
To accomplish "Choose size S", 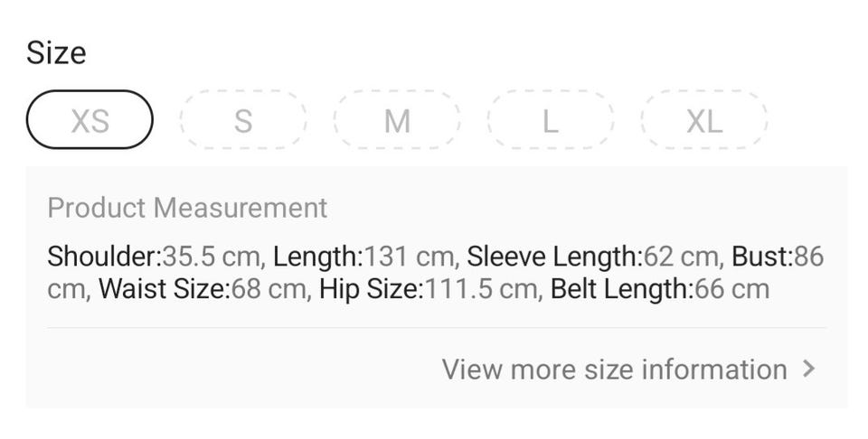I will pyautogui.click(x=243, y=120).
